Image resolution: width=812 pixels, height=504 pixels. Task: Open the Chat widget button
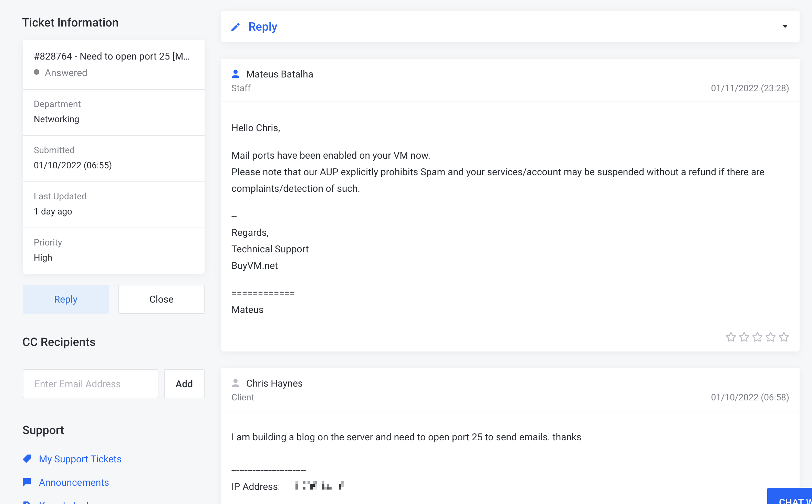pyautogui.click(x=790, y=496)
